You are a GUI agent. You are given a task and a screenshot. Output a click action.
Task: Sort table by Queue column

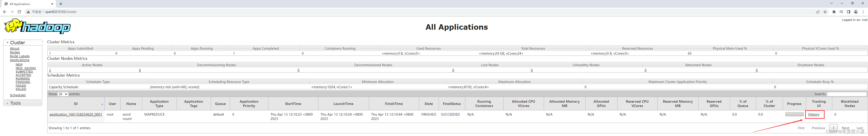tap(220, 104)
